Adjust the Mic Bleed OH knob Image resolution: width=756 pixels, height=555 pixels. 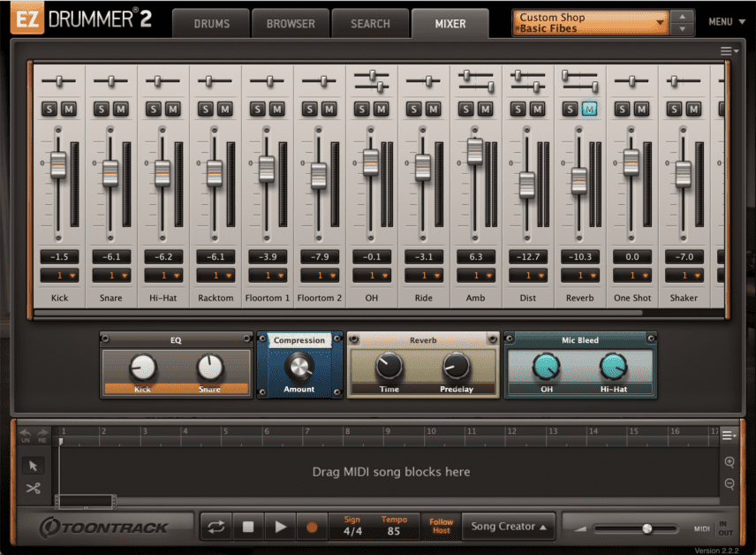click(x=547, y=366)
